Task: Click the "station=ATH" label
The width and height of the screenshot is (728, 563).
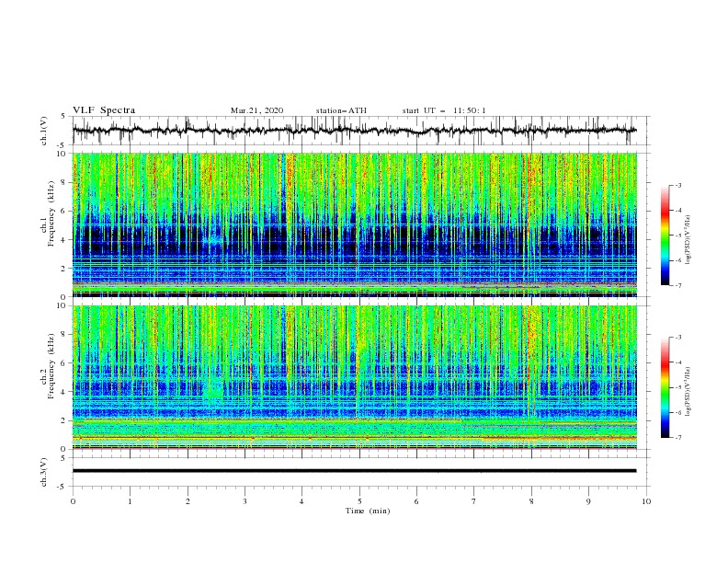Action: pos(341,110)
